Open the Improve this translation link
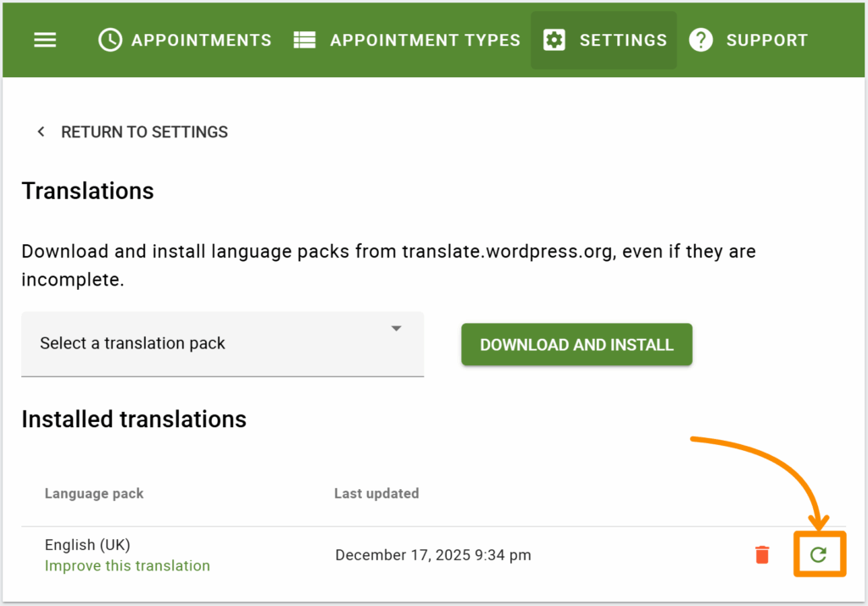 [127, 565]
